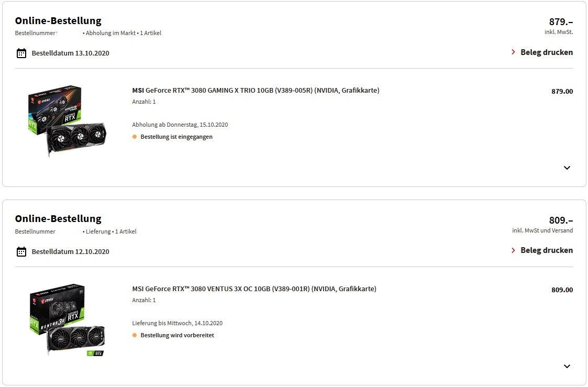
Task: Click the calendar icon beside Bestelldatum 13.10.2020
Action: point(21,53)
